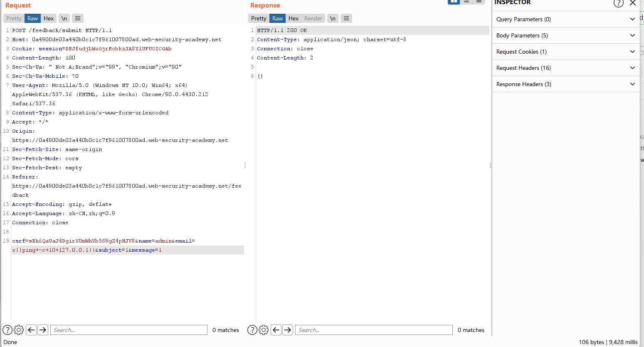Image resolution: width=644 pixels, height=347 pixels.
Task: Click the Content-Length: 100 header
Action: (44, 58)
